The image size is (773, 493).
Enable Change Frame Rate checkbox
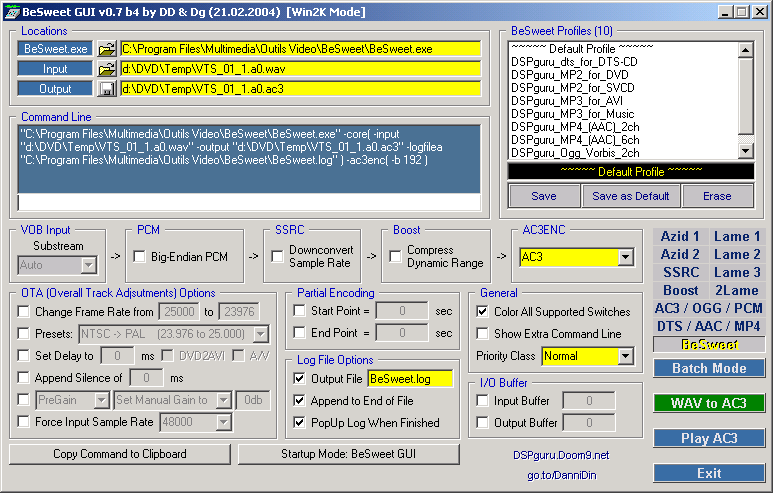click(x=23, y=312)
